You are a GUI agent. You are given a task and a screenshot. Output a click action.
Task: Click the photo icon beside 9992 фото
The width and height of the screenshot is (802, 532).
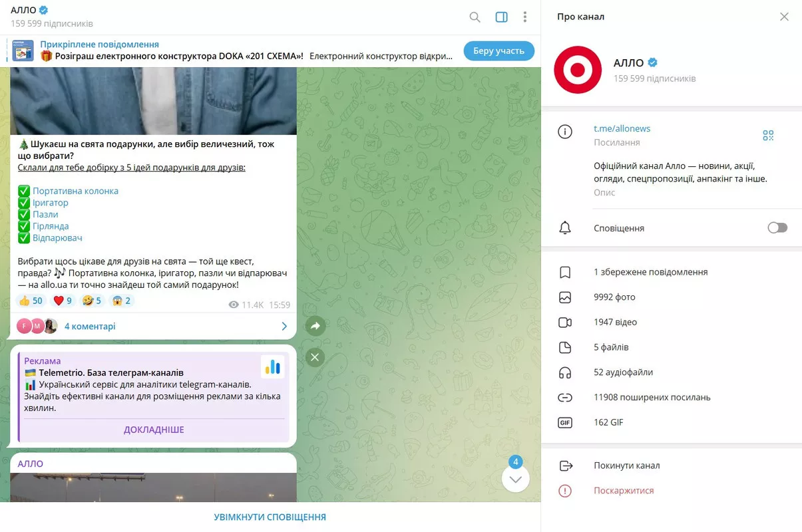565,297
